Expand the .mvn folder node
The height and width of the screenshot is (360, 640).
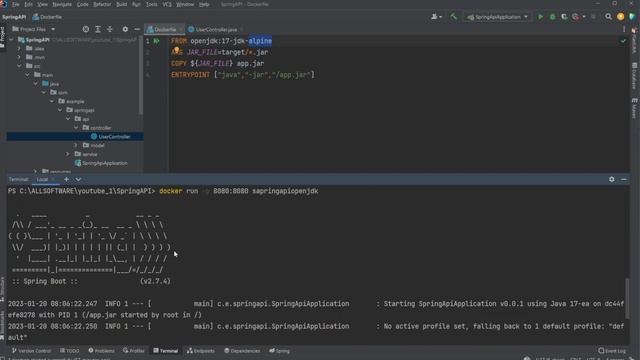(19, 57)
